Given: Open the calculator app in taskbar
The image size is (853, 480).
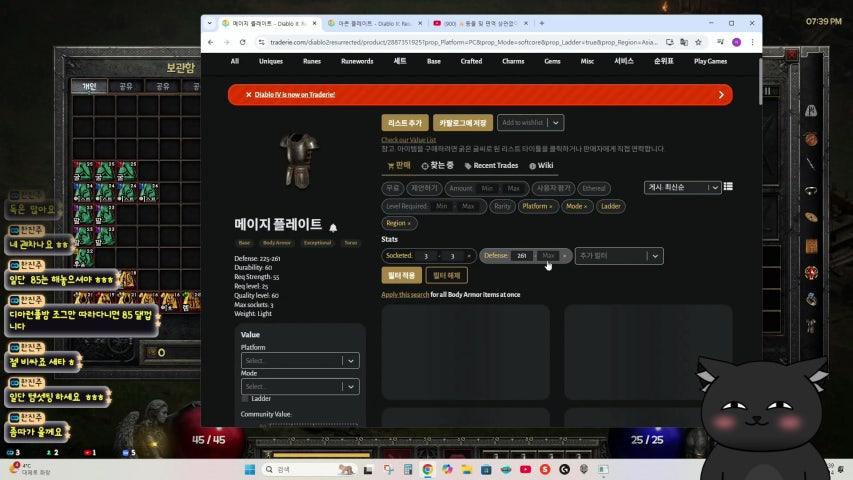Looking at the screenshot, I should (408, 469).
